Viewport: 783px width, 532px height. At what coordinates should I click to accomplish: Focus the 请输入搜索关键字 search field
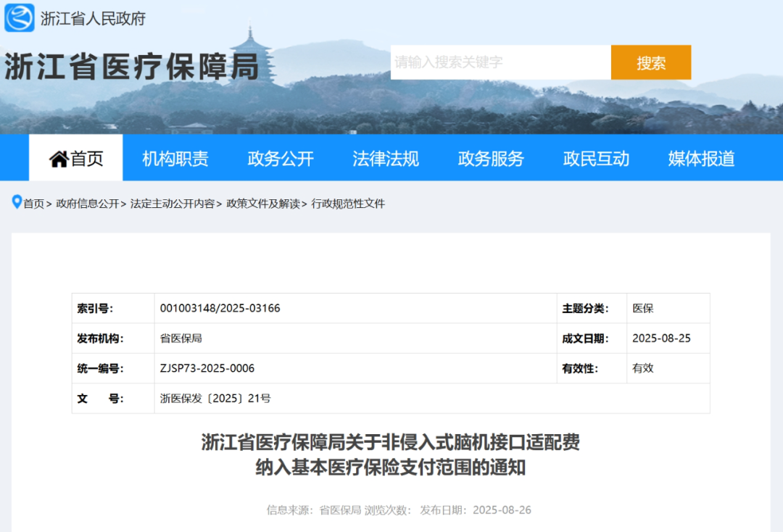coord(500,62)
